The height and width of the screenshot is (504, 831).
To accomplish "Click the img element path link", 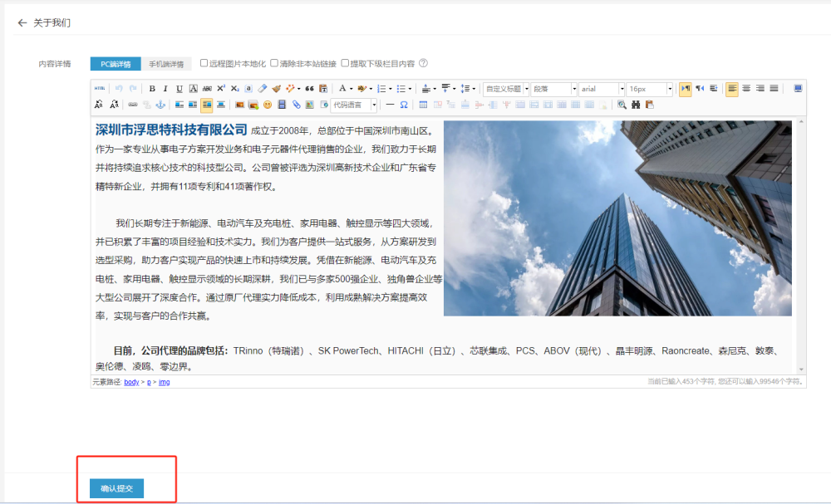I will (165, 382).
